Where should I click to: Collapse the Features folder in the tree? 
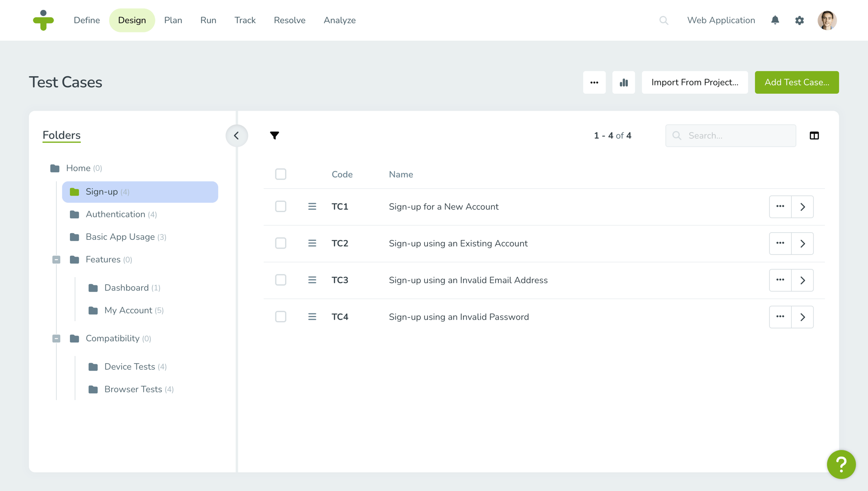(x=56, y=260)
